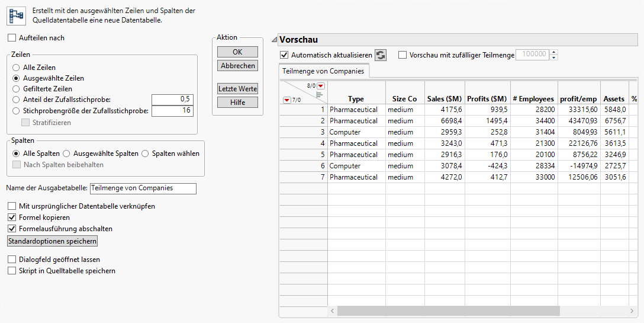
Task: Select Gefilterte Zeilen option
Action: click(16, 89)
